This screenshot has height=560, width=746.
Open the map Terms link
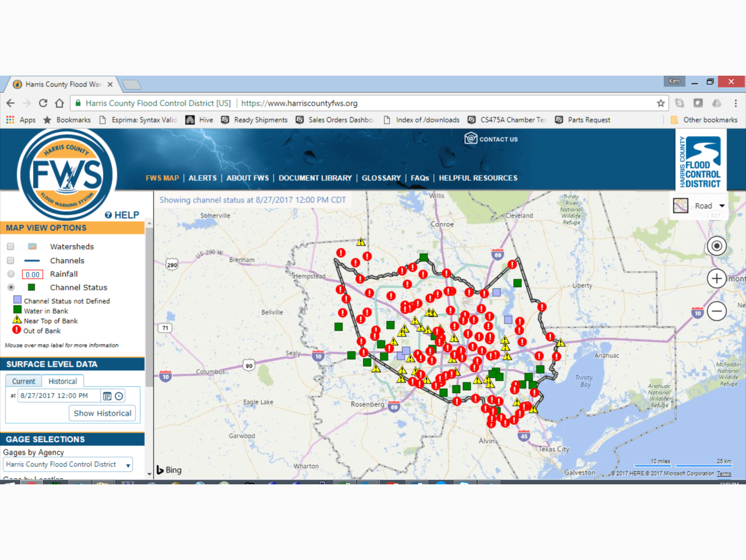(x=724, y=473)
